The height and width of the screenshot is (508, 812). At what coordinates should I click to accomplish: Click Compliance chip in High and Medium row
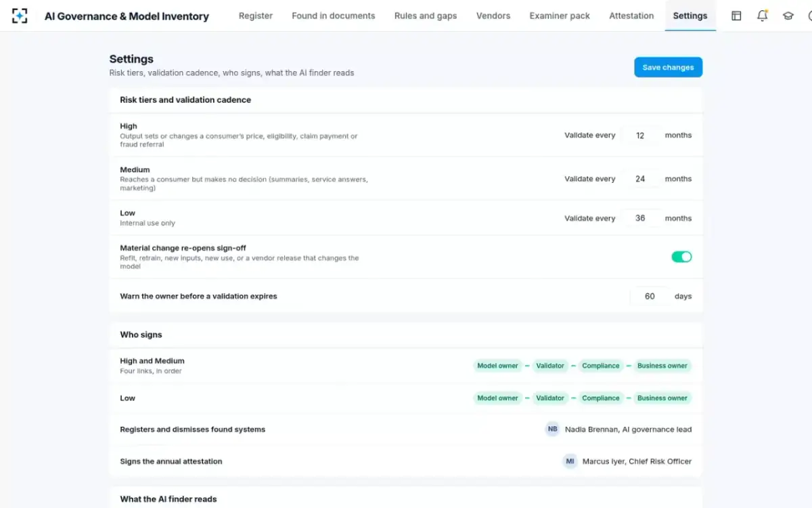pos(601,366)
